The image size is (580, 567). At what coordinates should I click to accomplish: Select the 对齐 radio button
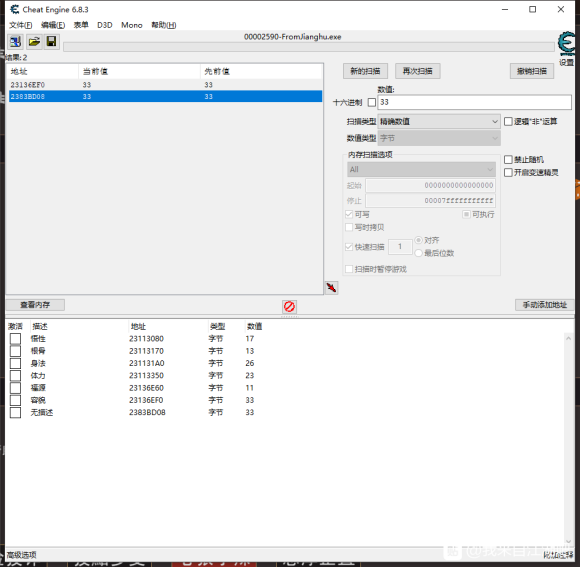tap(418, 240)
